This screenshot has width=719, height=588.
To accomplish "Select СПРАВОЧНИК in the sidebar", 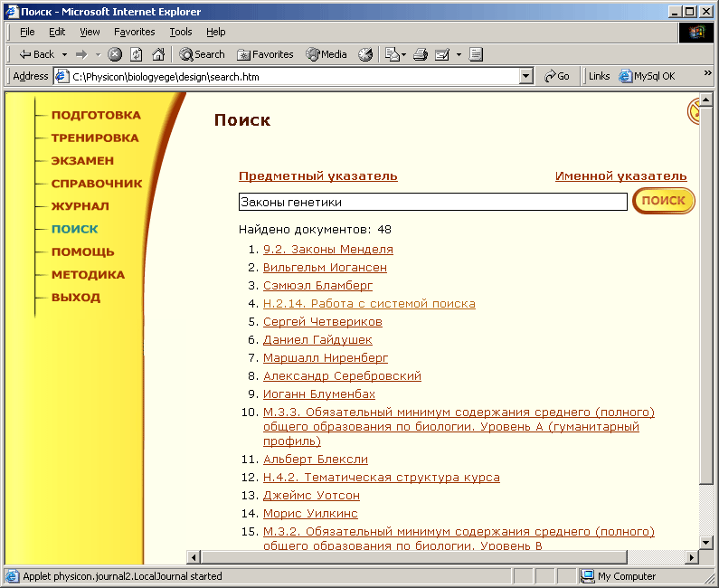I will [97, 184].
